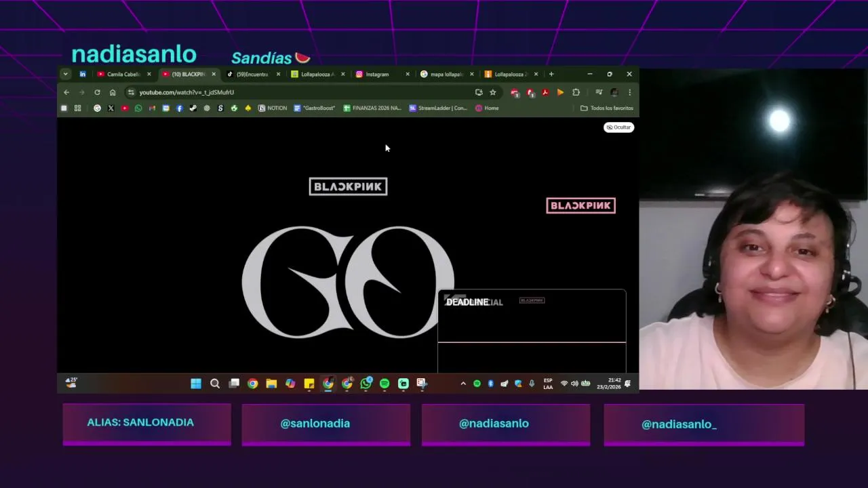Go back to previous page
The width and height of the screenshot is (868, 488).
66,92
